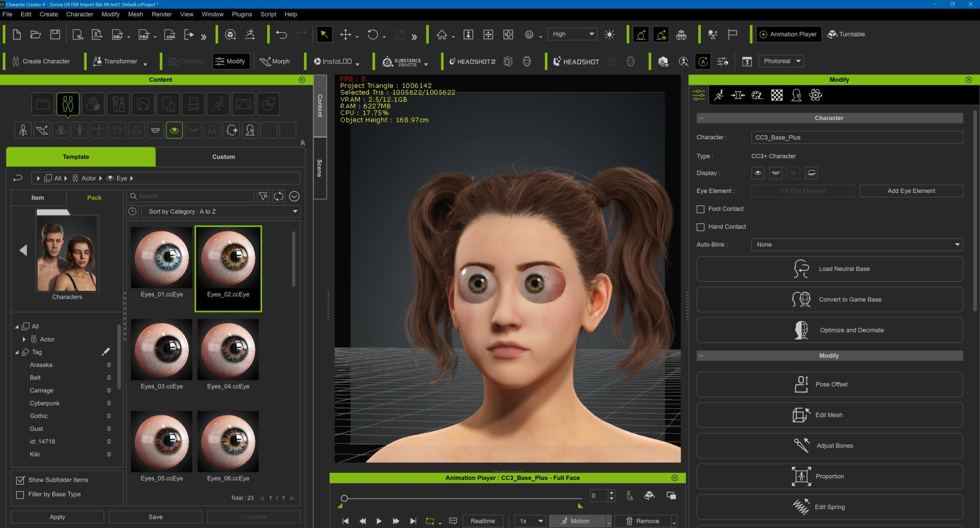Click the Refresh icon beside search
The height and width of the screenshot is (528, 980).
click(x=279, y=196)
